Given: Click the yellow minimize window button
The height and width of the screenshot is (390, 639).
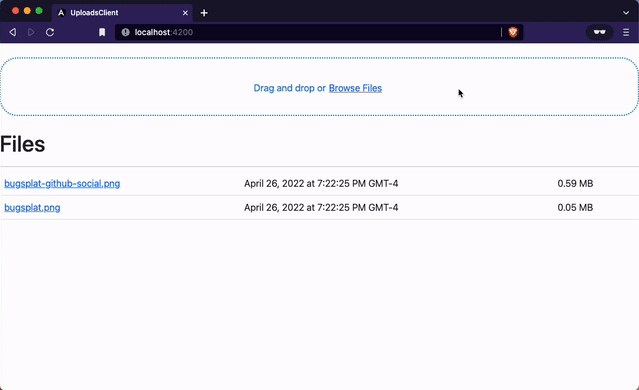Looking at the screenshot, I should pyautogui.click(x=27, y=11).
